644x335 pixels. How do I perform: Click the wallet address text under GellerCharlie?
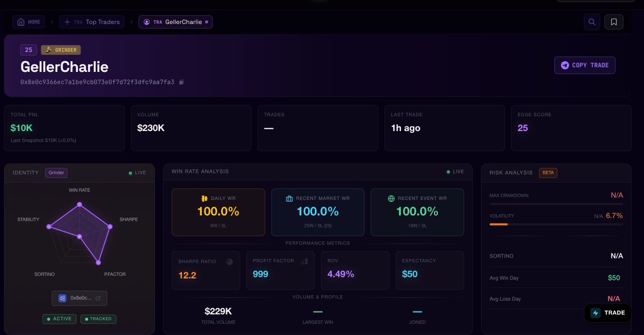97,82
